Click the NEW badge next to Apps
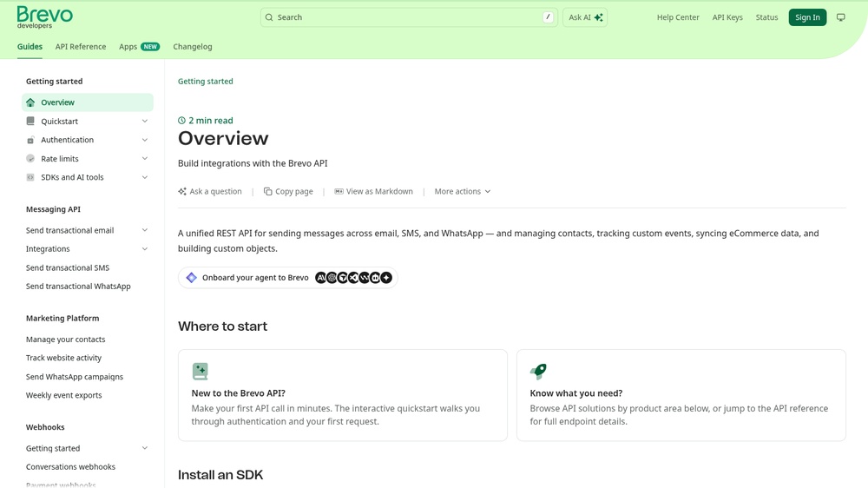Screen dimensions: 868x488 pos(150,47)
